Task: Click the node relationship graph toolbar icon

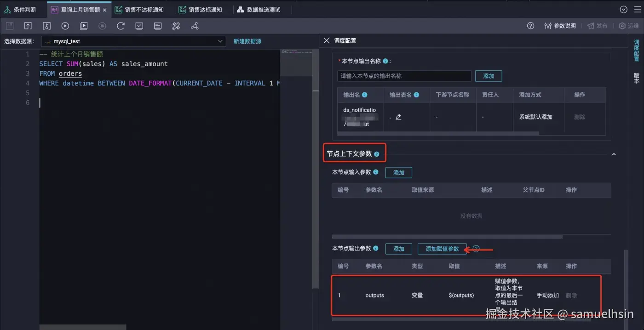Action: point(195,26)
